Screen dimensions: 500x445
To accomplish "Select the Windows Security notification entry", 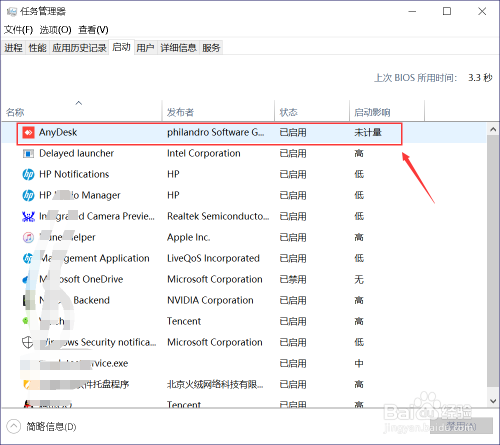I will [x=97, y=342].
